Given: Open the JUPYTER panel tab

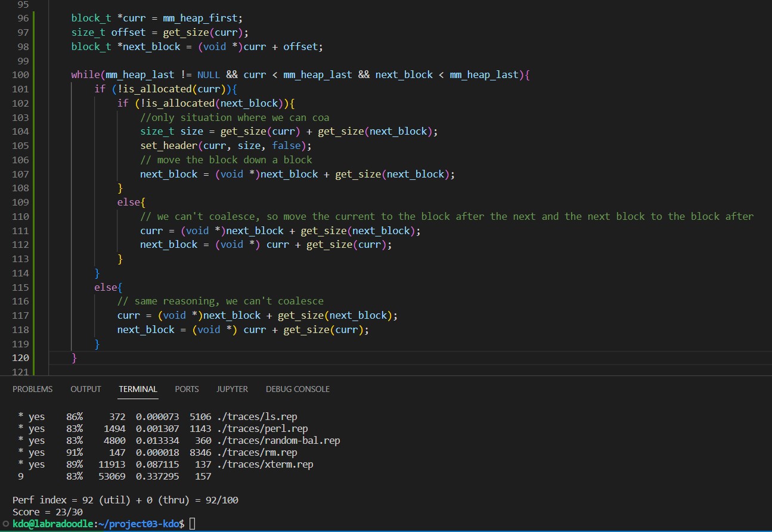Looking at the screenshot, I should 232,389.
